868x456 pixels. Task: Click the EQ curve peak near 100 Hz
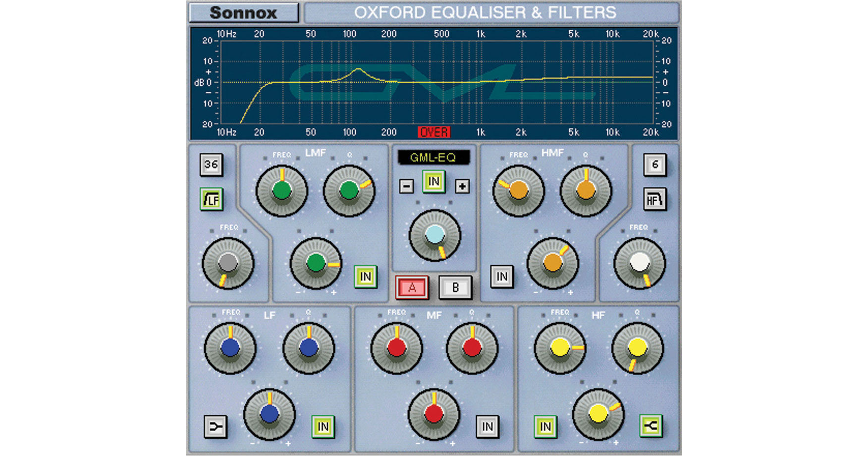[358, 69]
